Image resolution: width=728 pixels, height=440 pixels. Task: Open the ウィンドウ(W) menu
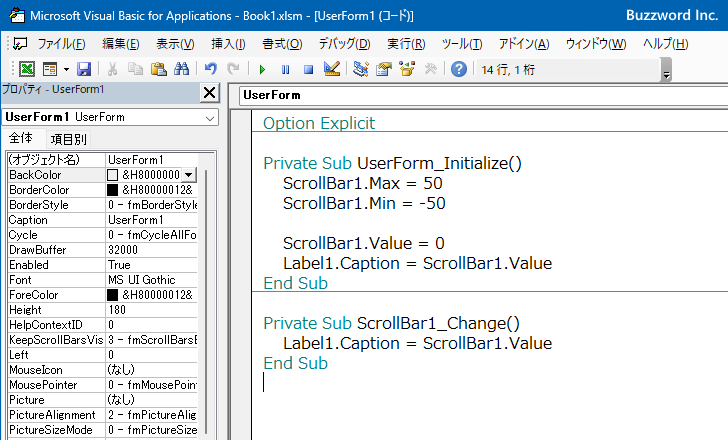[x=596, y=44]
